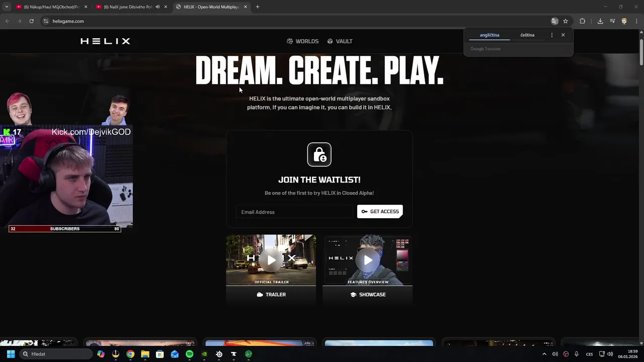Open Spotify from the taskbar

(189, 354)
